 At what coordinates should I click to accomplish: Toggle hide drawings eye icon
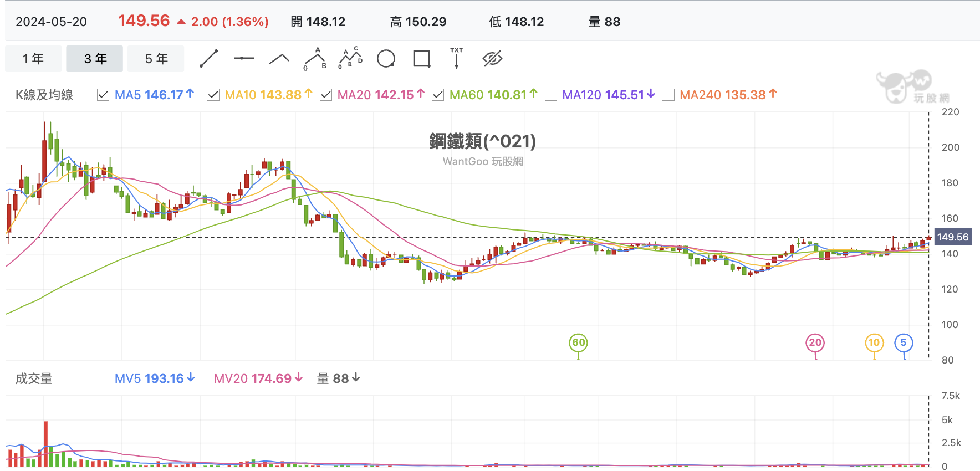(492, 58)
